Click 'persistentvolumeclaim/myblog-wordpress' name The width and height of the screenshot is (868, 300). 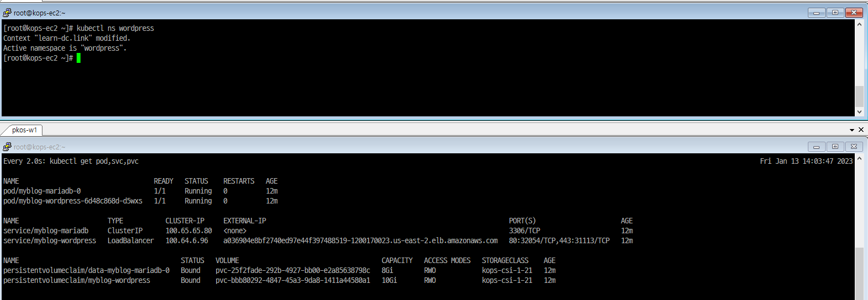(x=77, y=280)
